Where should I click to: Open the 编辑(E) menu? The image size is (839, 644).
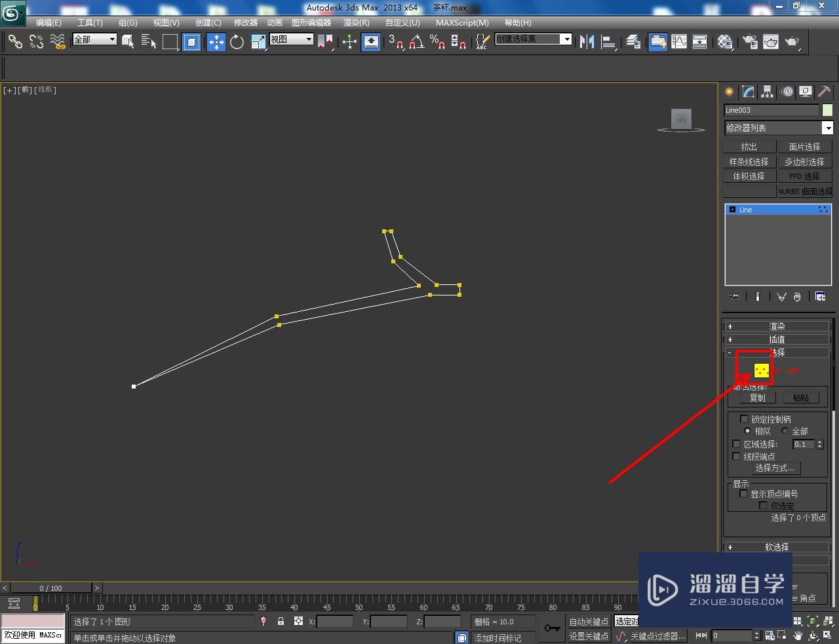click(49, 23)
